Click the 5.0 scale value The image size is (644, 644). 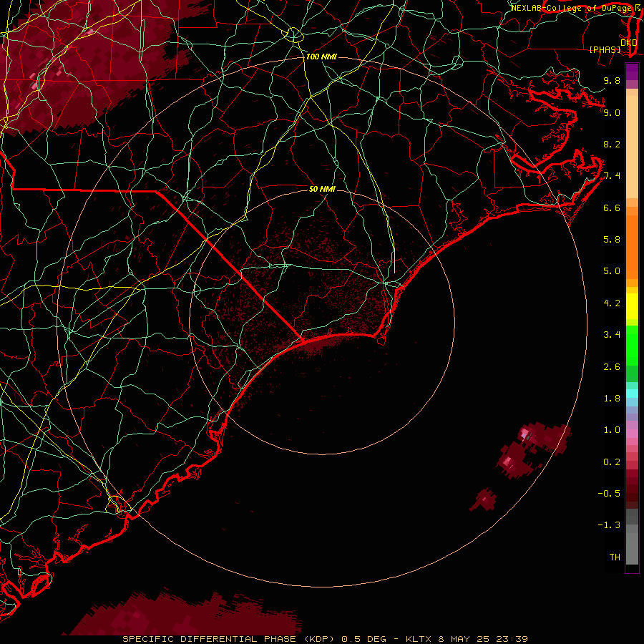pyautogui.click(x=612, y=271)
